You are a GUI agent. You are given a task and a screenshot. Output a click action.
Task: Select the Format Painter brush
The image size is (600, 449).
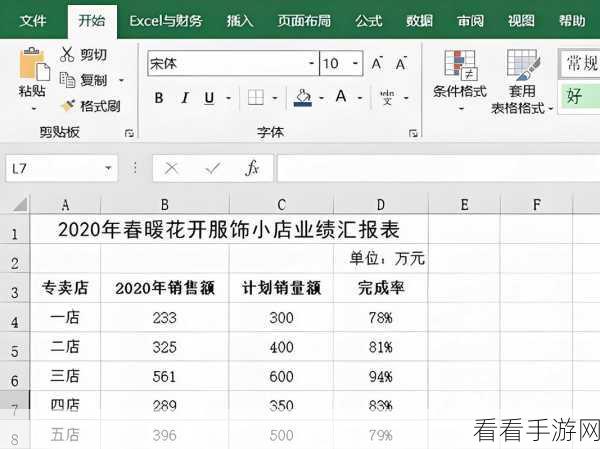[x=68, y=105]
